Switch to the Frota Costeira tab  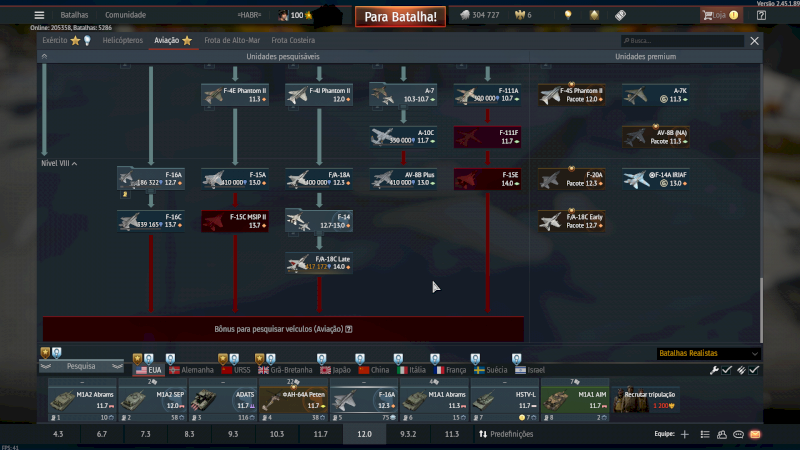tap(295, 40)
